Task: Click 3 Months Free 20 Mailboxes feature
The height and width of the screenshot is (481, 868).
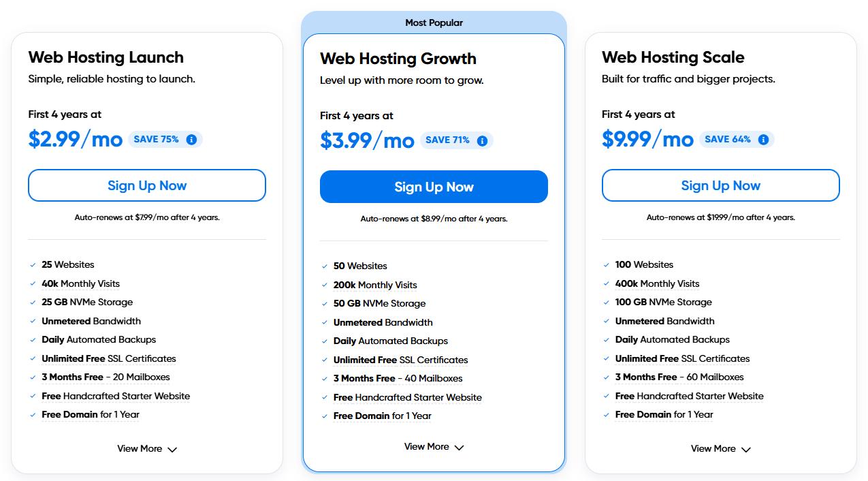Action: 106,377
